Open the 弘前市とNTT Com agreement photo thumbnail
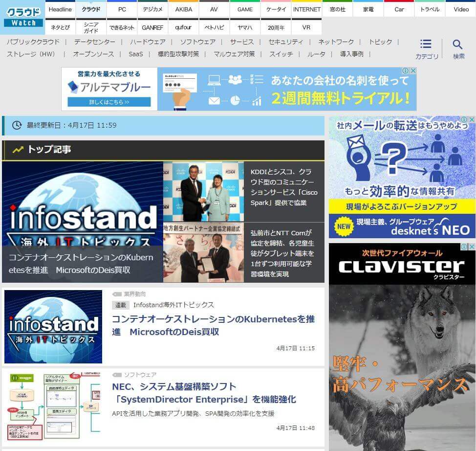 [x=203, y=252]
